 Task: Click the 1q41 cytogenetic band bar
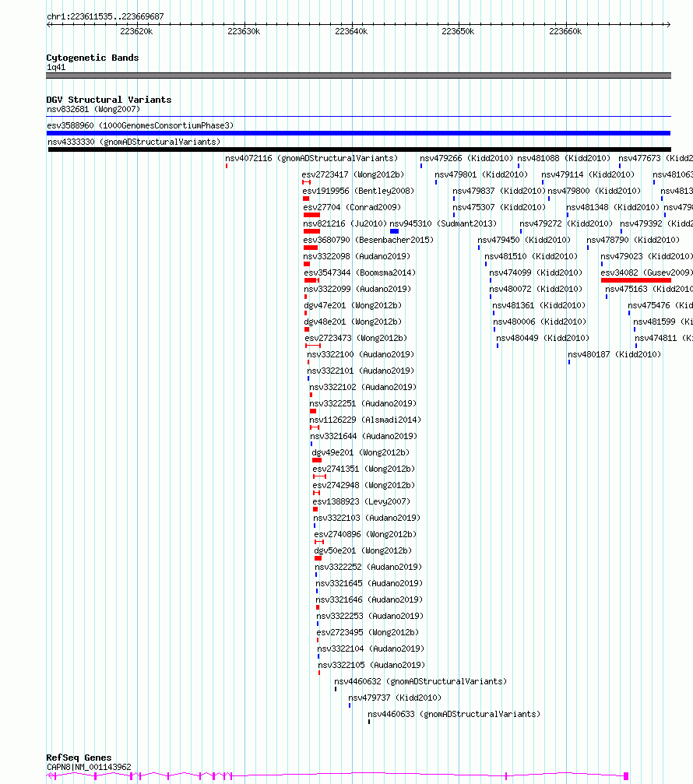tap(358, 76)
